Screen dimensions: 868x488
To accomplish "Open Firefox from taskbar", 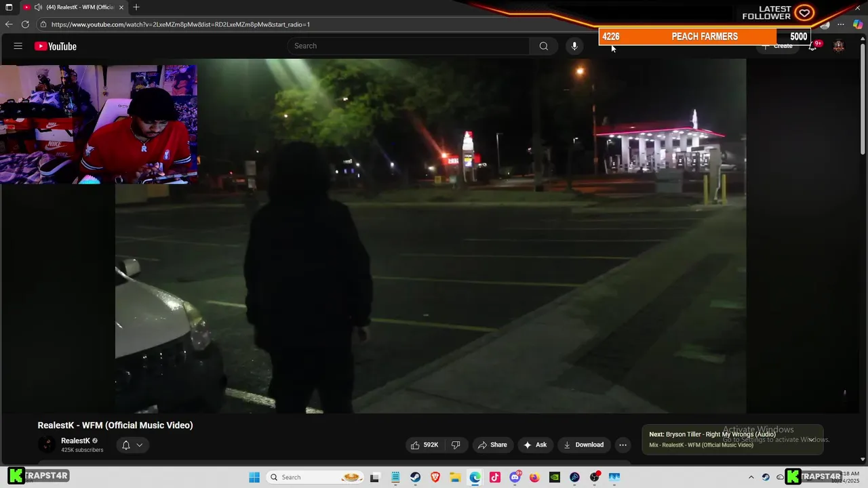I will pyautogui.click(x=534, y=477).
